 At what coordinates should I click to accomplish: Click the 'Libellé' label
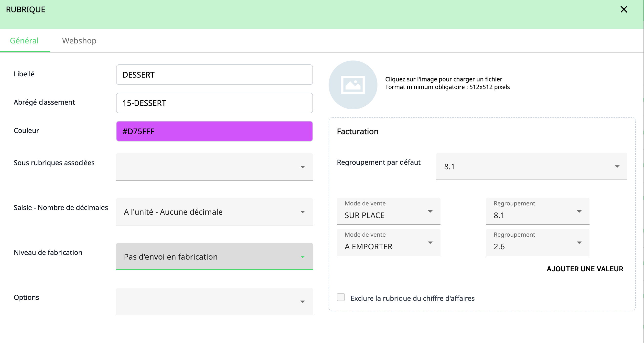point(24,74)
